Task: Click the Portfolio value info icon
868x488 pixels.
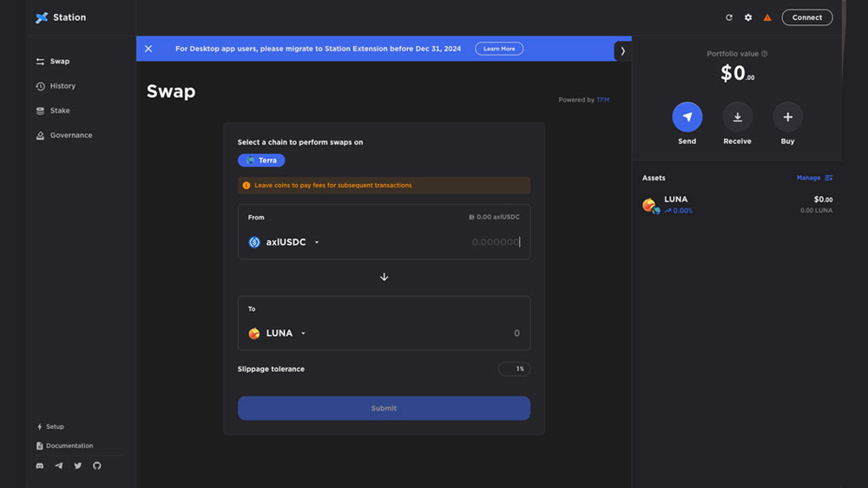Action: [x=765, y=54]
